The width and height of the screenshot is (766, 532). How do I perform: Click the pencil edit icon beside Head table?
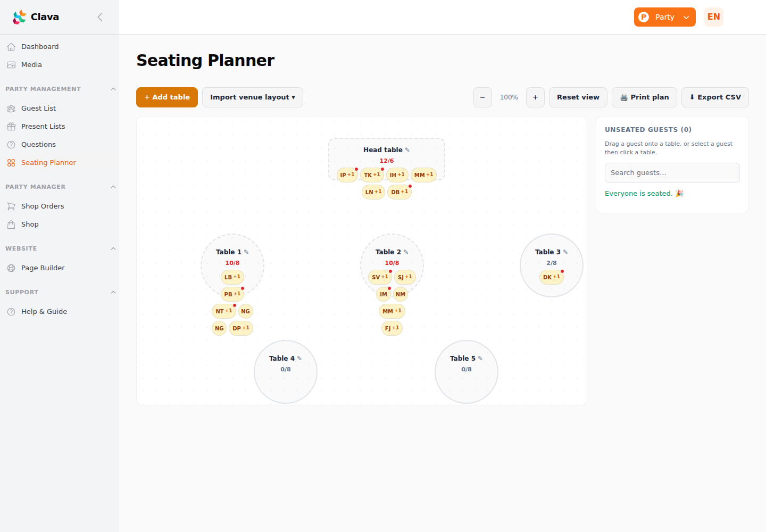407,150
